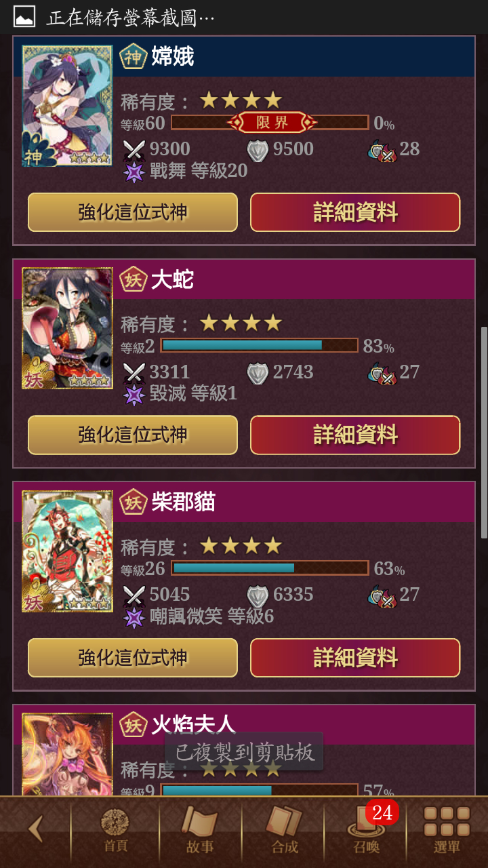Select 大蛇 character portrait thumbnail
The image size is (488, 868).
67,328
